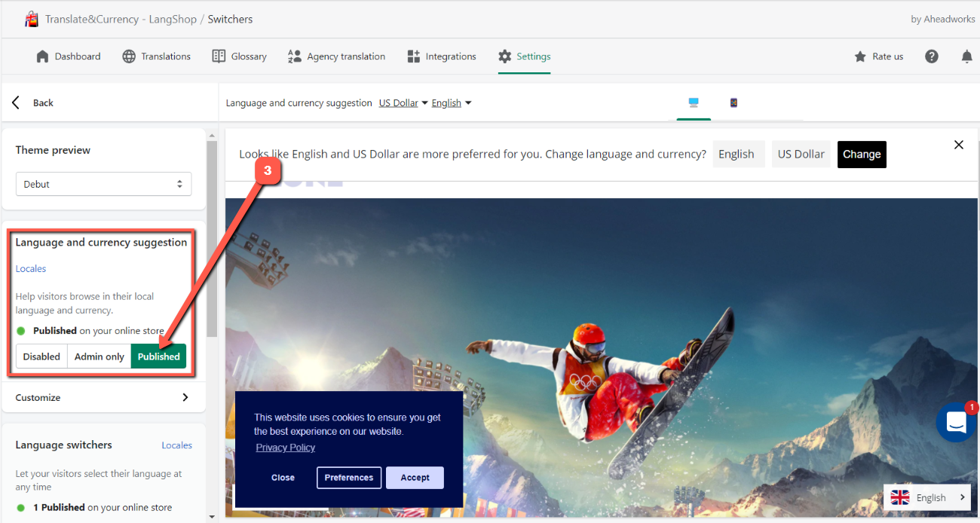Image resolution: width=980 pixels, height=523 pixels.
Task: Open the US Dollar currency dropdown
Action: coord(403,103)
